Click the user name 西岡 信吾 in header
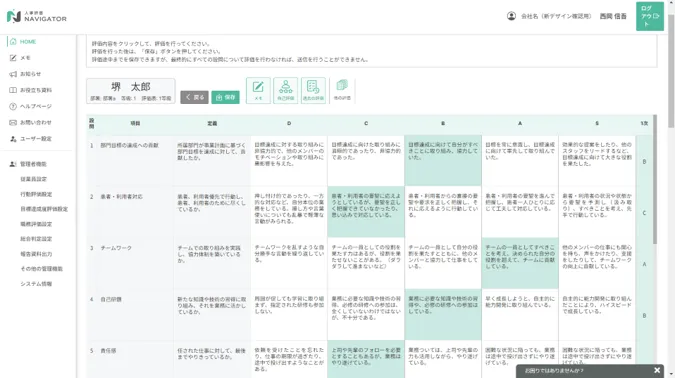Screen dimensions: 675x378 [613, 16]
